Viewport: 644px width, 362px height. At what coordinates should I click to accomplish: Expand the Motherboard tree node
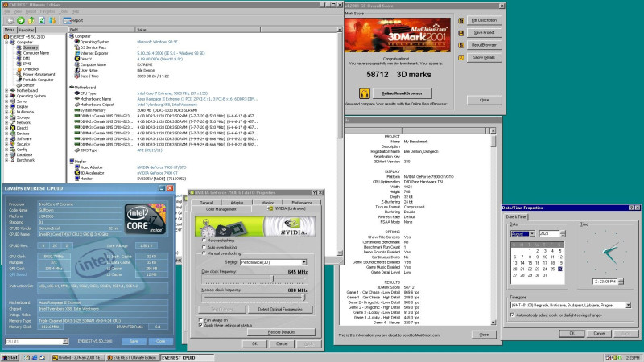point(6,90)
